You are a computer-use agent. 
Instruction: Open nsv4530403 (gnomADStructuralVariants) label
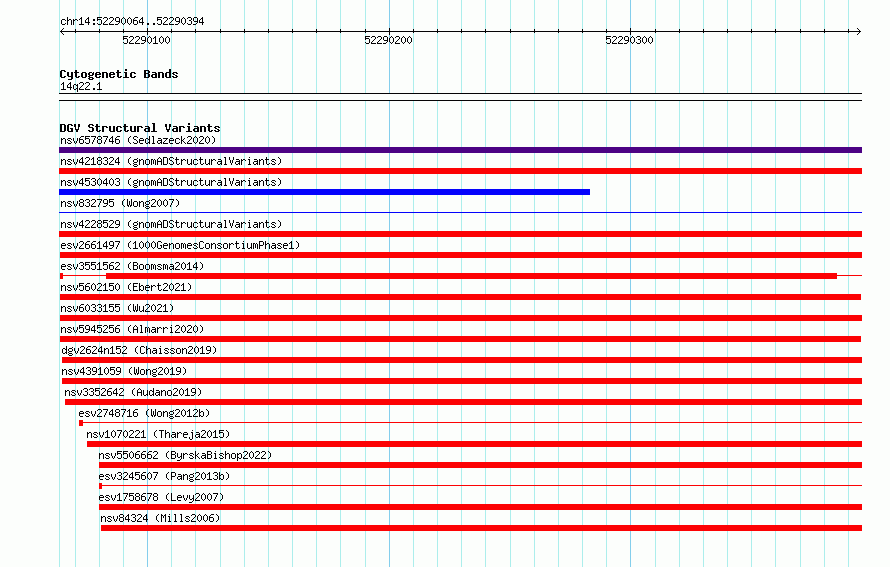point(171,182)
